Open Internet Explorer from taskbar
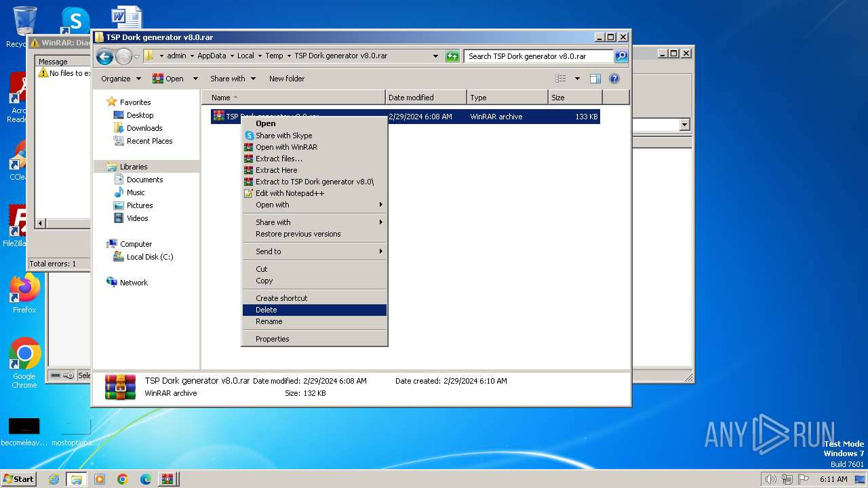This screenshot has height=488, width=868. click(54, 479)
